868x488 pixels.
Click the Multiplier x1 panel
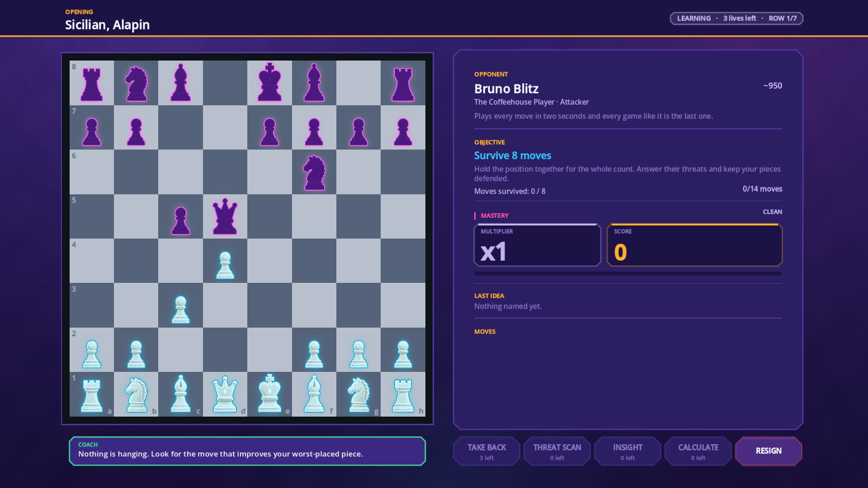pos(537,245)
